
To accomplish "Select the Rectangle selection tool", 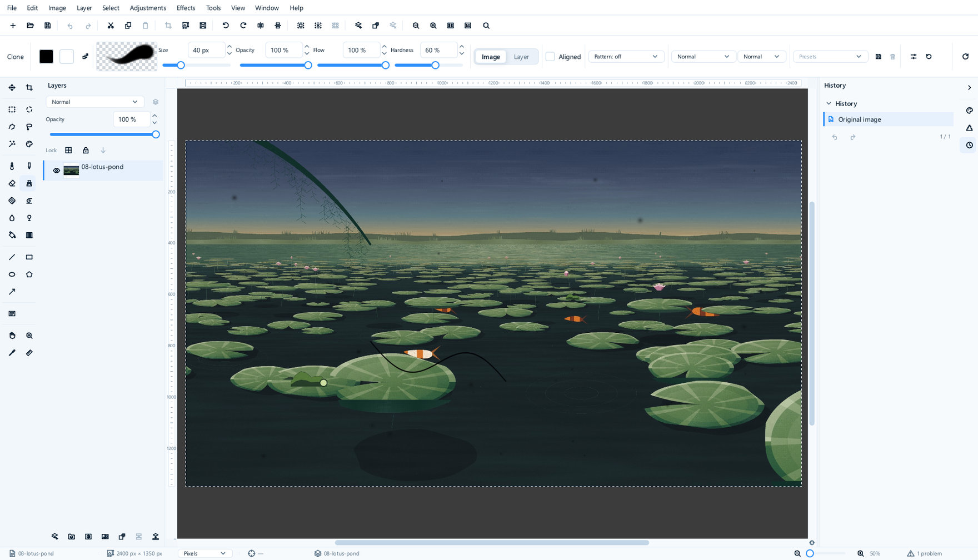I will coord(12,109).
